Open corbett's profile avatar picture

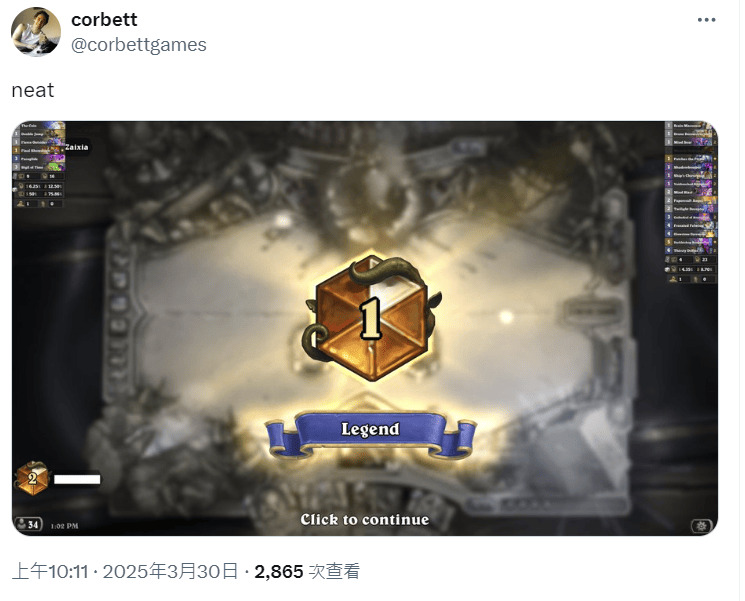coord(36,32)
